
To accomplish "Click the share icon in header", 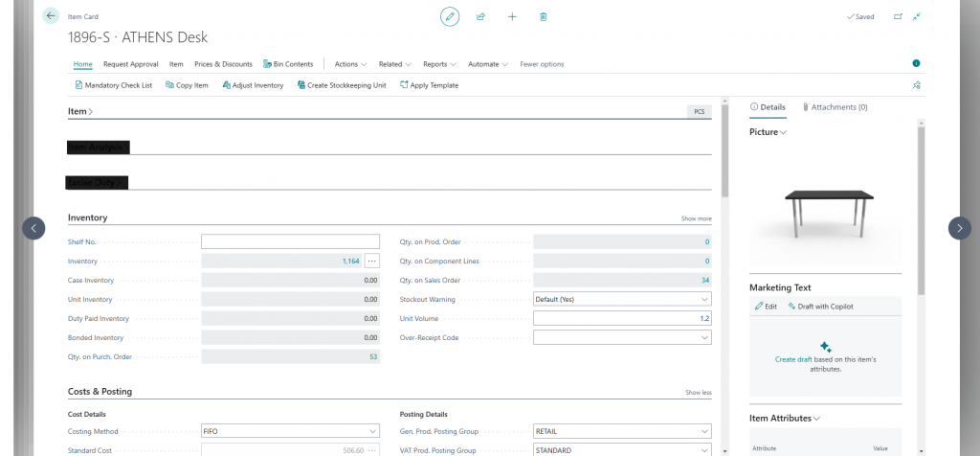I will click(480, 16).
